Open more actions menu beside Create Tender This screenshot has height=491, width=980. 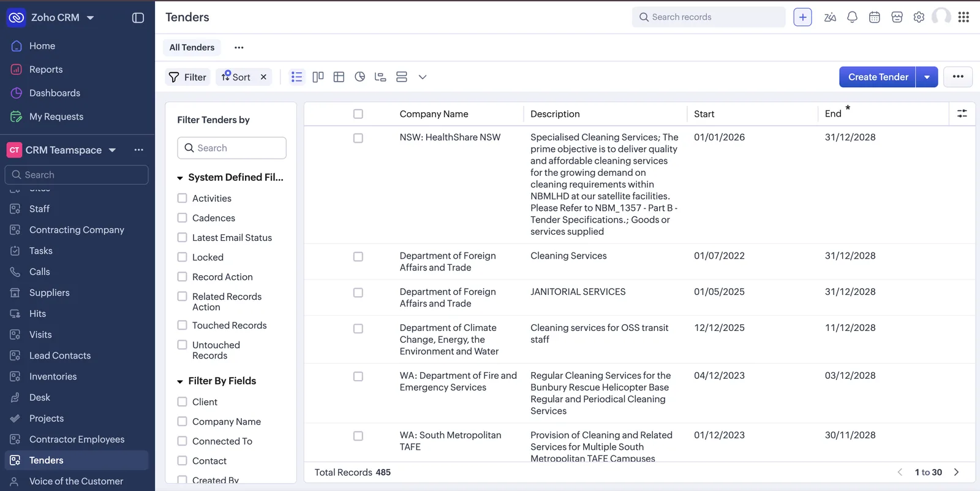(959, 77)
